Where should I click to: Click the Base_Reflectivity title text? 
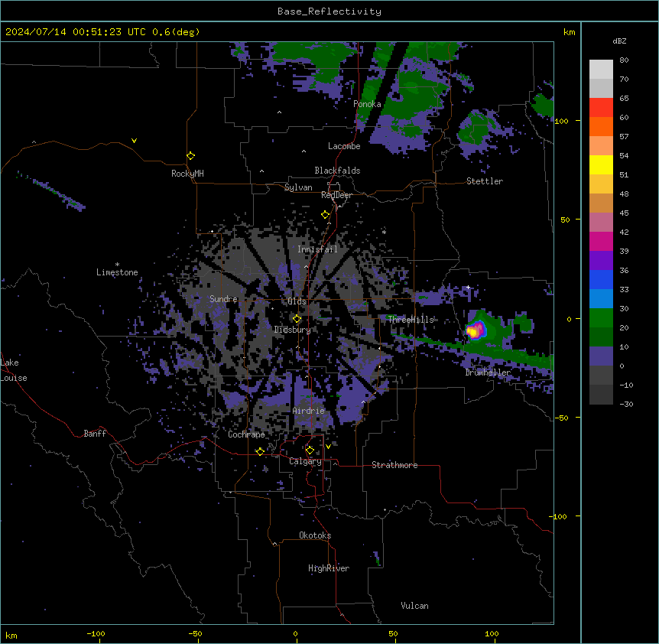tap(329, 11)
